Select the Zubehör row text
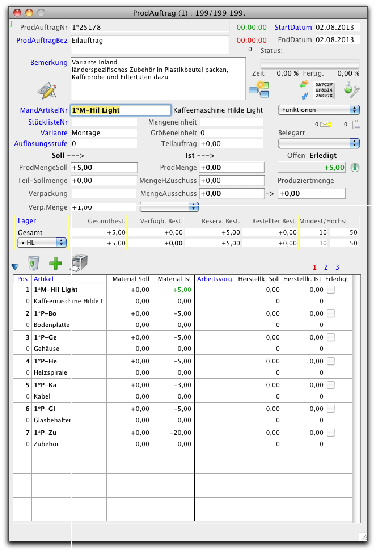The width and height of the screenshot is (383, 554). tap(46, 444)
